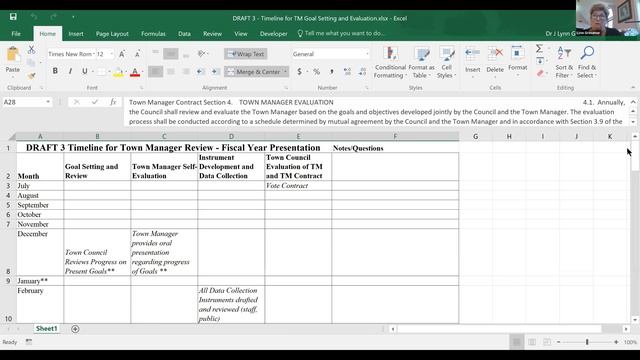Image resolution: width=640 pixels, height=360 pixels.
Task: Switch to Page Break Preview in status bar
Action: [547, 342]
